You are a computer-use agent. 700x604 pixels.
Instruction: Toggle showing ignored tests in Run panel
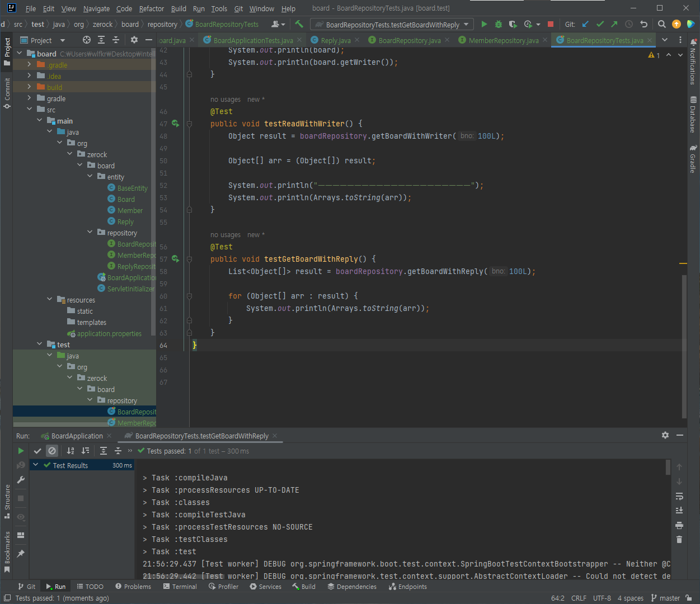[x=52, y=451]
